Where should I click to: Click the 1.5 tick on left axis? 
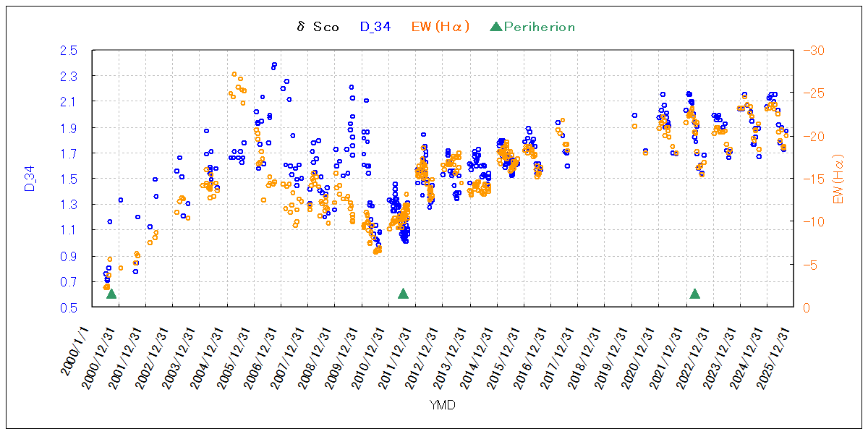coord(69,179)
